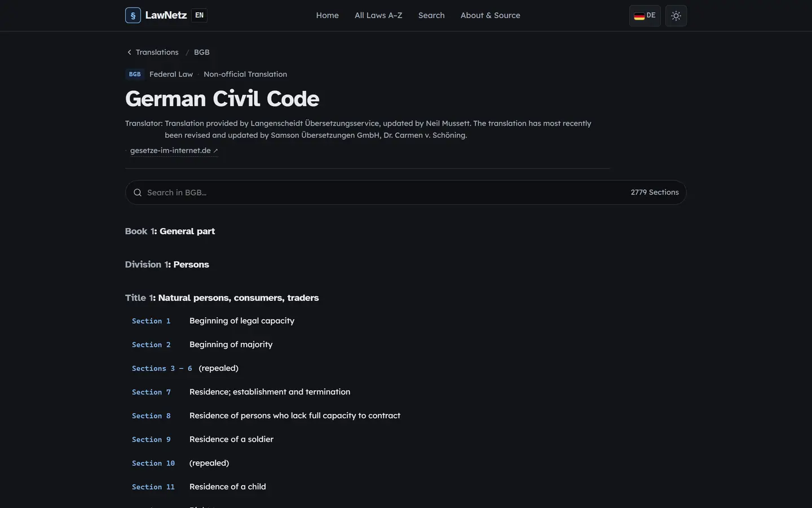Click the LawNetz paragraph logo icon
Screen dimensions: 812x508
(133, 15)
